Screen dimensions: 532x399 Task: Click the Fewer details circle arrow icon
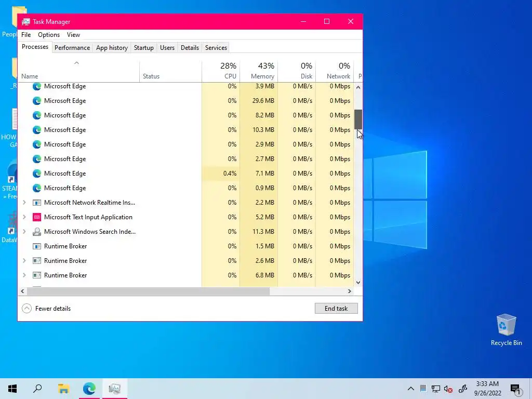pyautogui.click(x=27, y=309)
